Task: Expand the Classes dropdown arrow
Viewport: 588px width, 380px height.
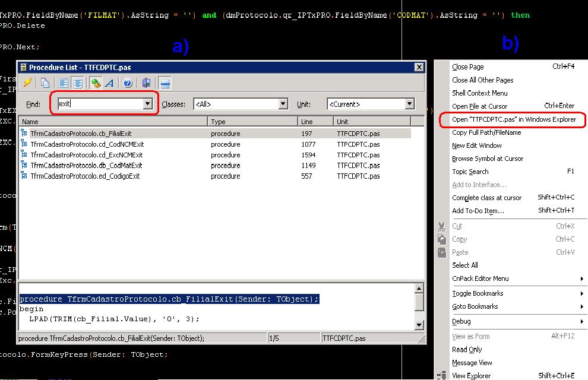Action: click(x=283, y=104)
